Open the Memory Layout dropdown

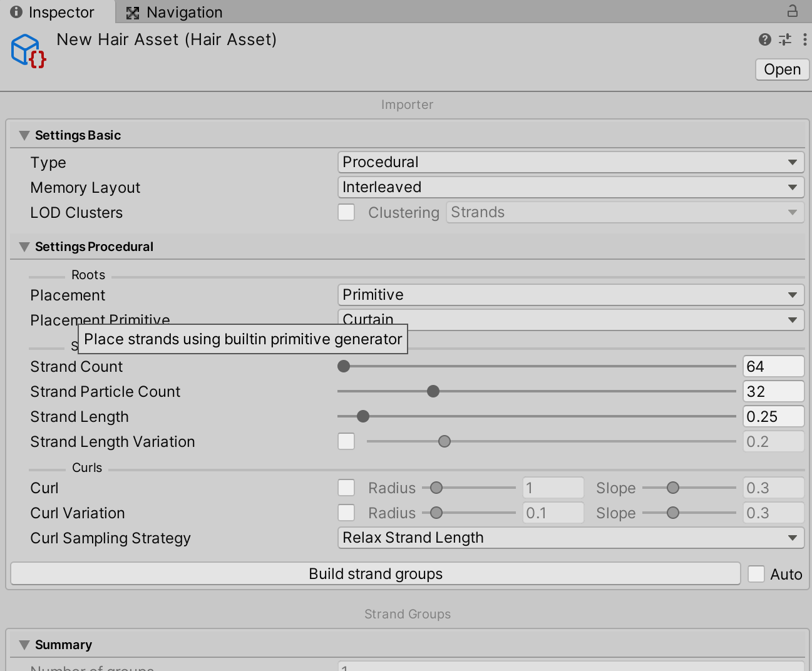tap(570, 187)
